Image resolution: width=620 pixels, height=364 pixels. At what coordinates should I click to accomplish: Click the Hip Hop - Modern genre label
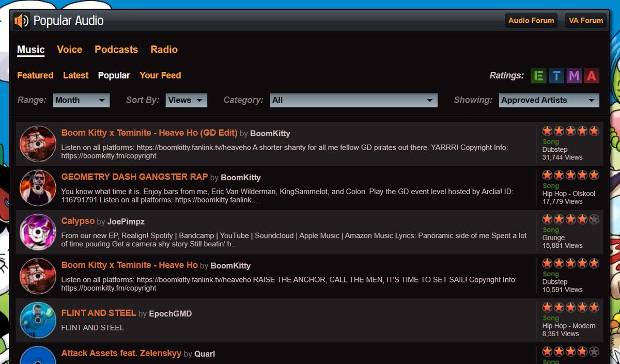[569, 326]
